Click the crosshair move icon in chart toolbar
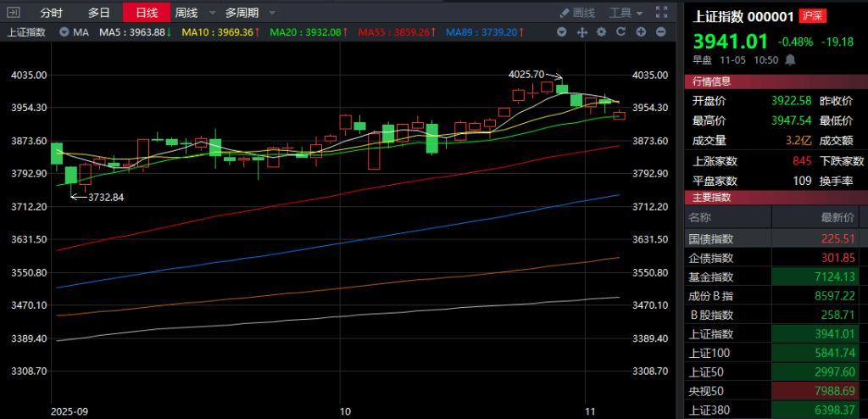 582,31
